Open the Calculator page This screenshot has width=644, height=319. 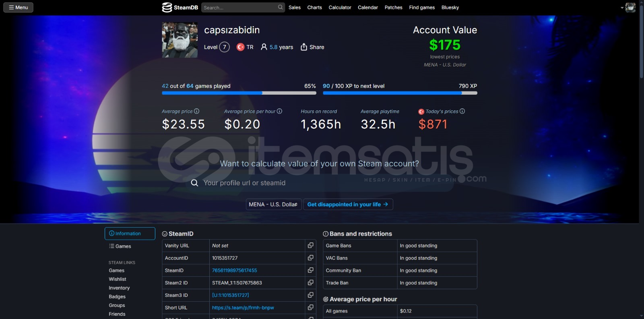[340, 7]
